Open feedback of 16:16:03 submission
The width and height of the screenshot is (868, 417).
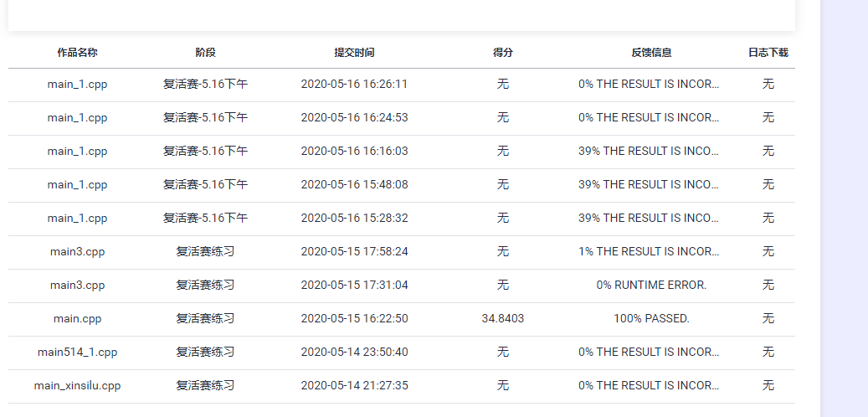(x=649, y=152)
